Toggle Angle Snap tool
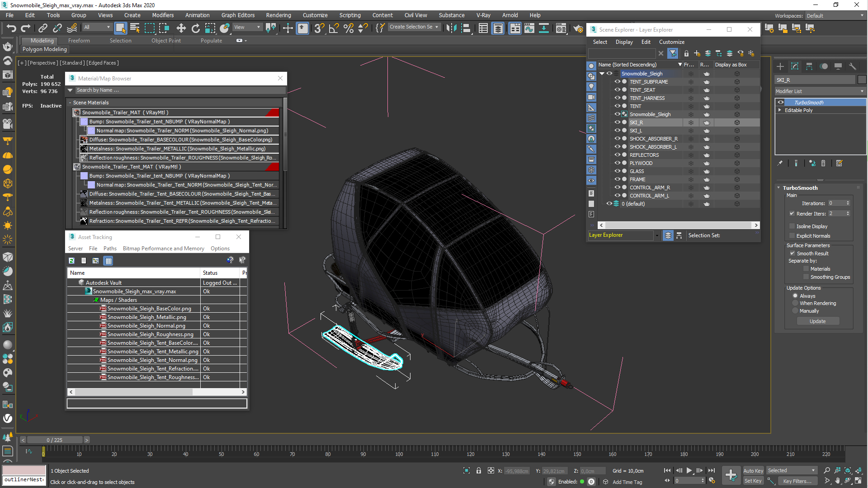Image resolution: width=868 pixels, height=488 pixels. point(334,28)
